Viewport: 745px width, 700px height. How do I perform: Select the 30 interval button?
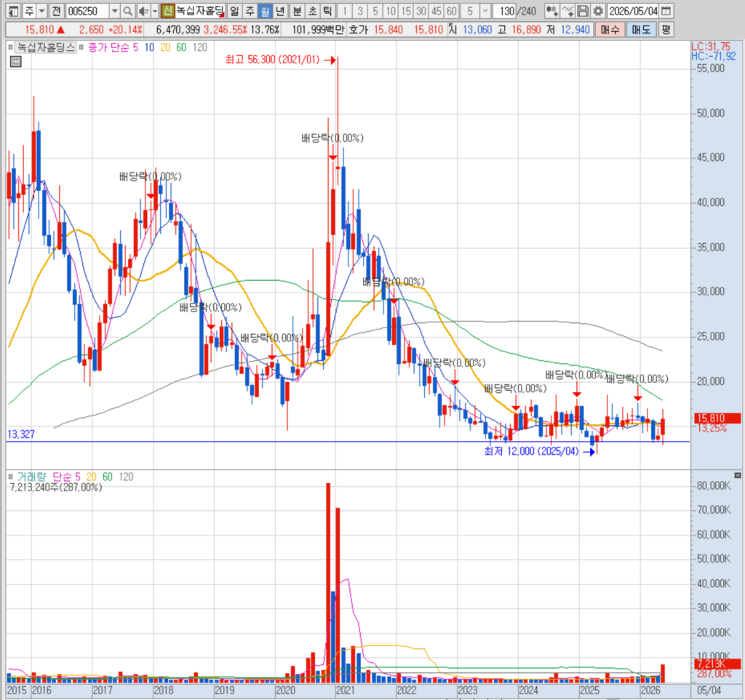click(x=421, y=11)
